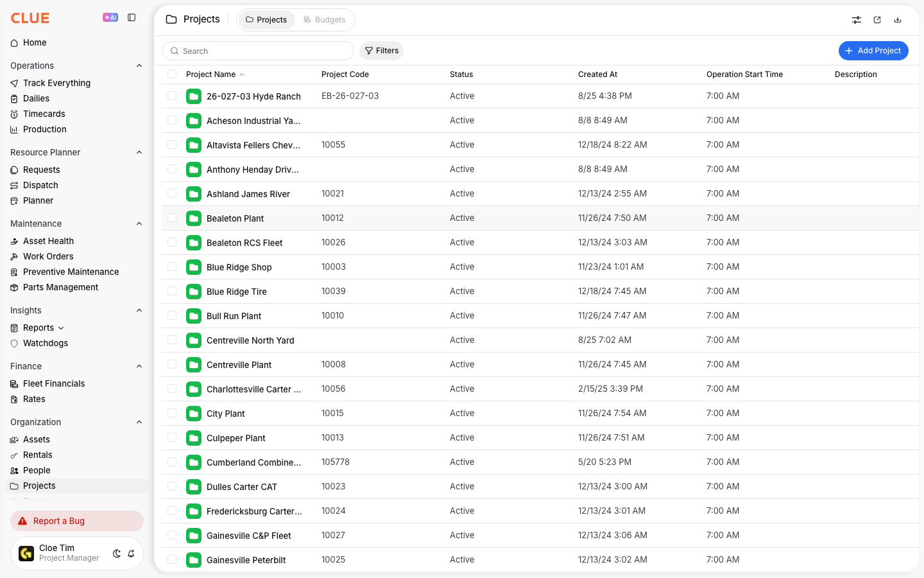Expand the Reports submenu
The image size is (924, 578).
(x=61, y=328)
